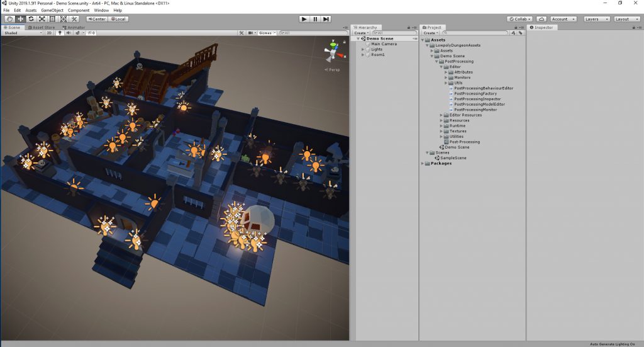644x347 pixels.
Task: Expand the Editor Resources folder
Action: 441,115
